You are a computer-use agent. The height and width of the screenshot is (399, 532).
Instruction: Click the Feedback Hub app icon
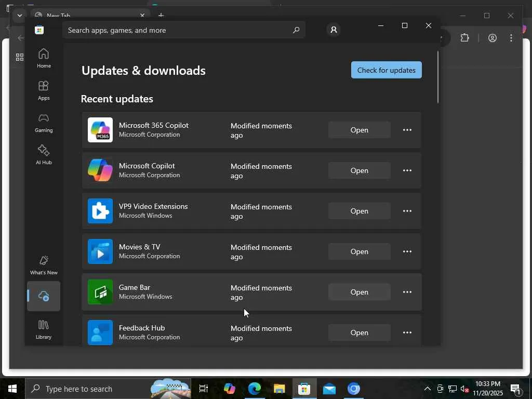pyautogui.click(x=100, y=332)
